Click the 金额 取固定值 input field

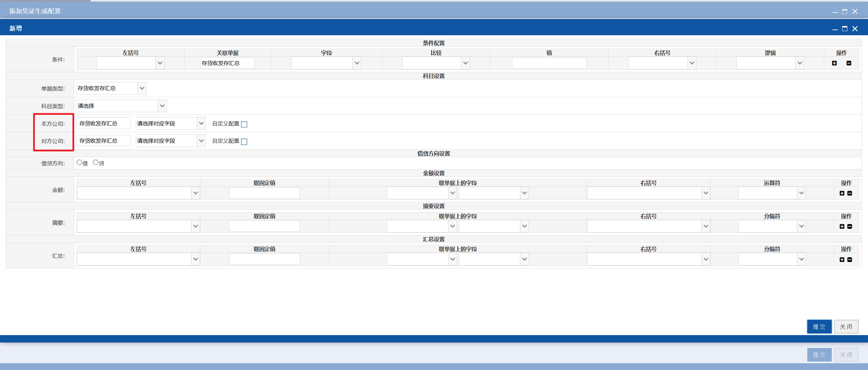264,193
